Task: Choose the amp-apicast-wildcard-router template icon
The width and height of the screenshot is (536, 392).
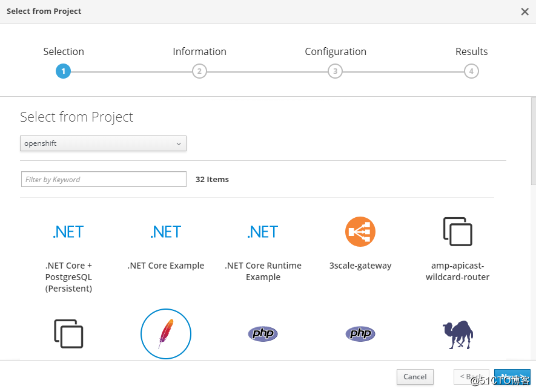Action: pos(458,232)
